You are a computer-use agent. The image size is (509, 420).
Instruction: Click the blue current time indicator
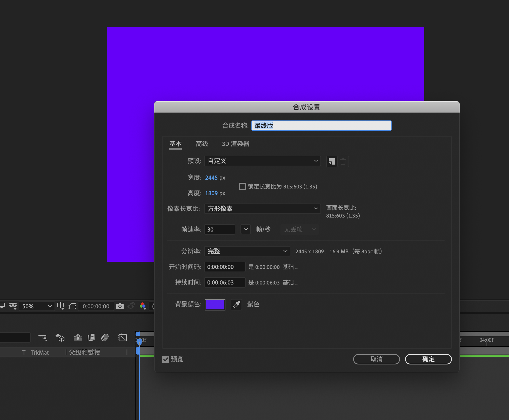pos(139,342)
